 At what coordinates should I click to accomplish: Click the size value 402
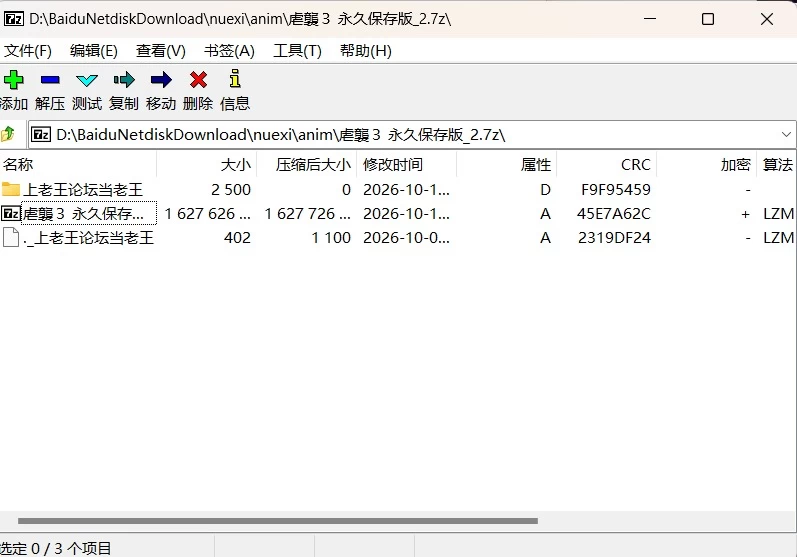[x=237, y=237]
